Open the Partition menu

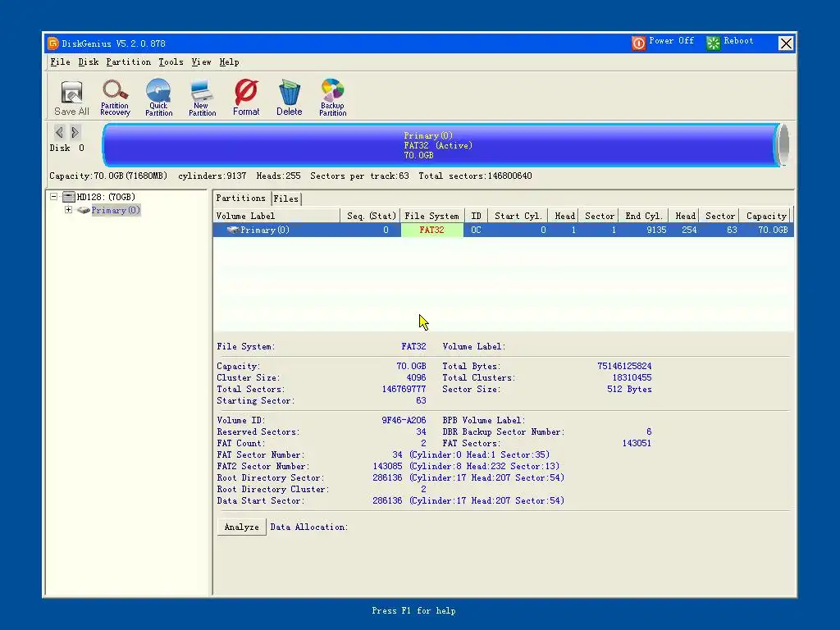129,62
